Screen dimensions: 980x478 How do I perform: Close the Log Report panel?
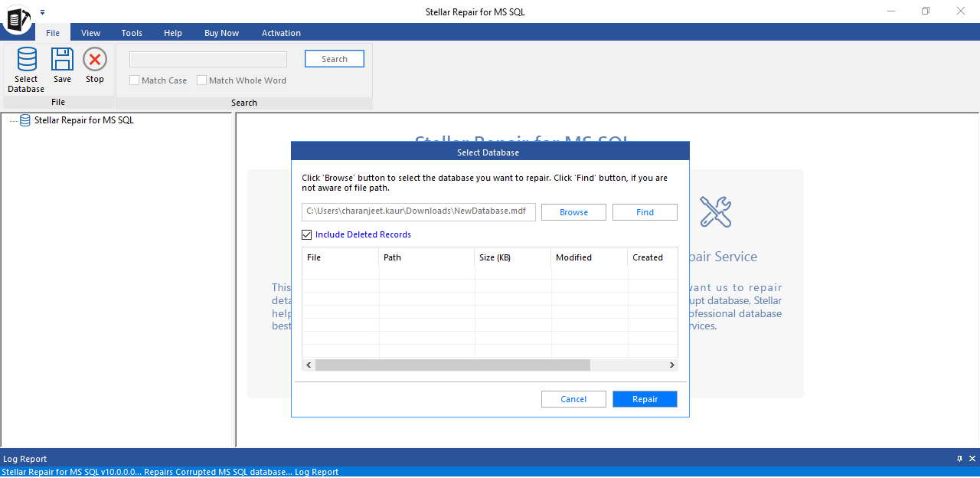pos(972,459)
